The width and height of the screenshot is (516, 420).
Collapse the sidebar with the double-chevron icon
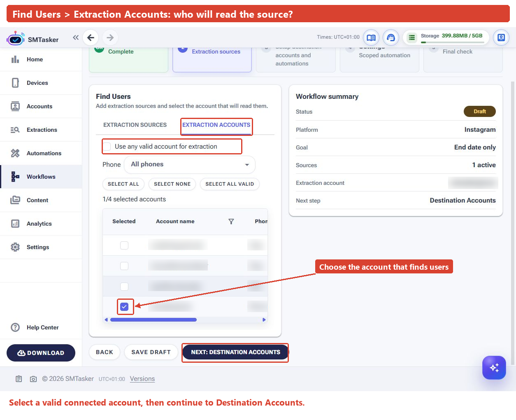tap(76, 37)
